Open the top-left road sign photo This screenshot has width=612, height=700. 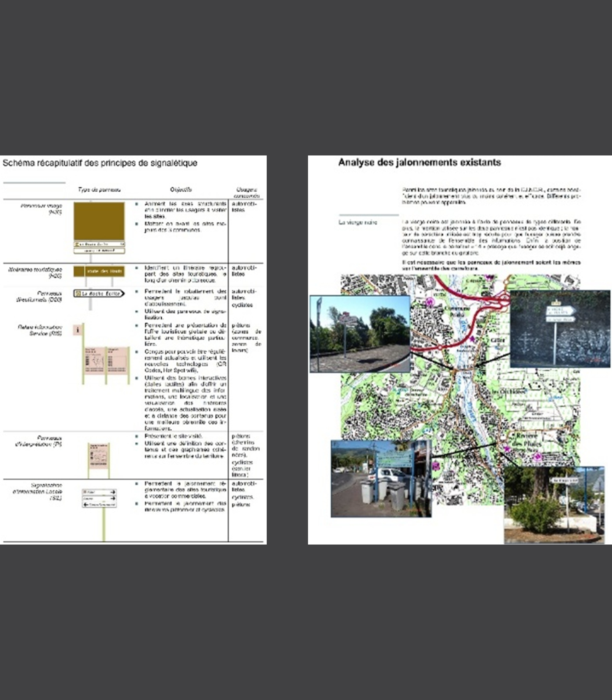[360, 334]
